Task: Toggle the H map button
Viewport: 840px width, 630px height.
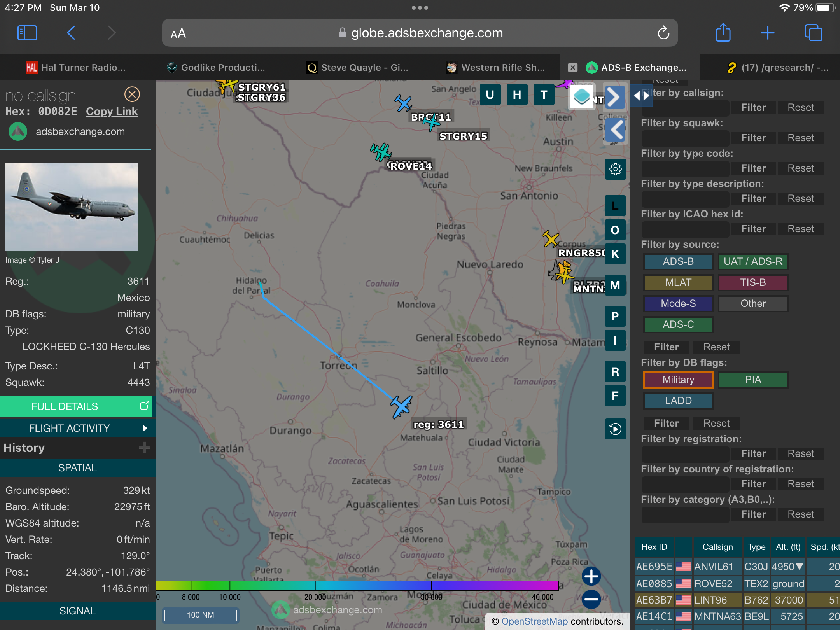Action: 517,94
